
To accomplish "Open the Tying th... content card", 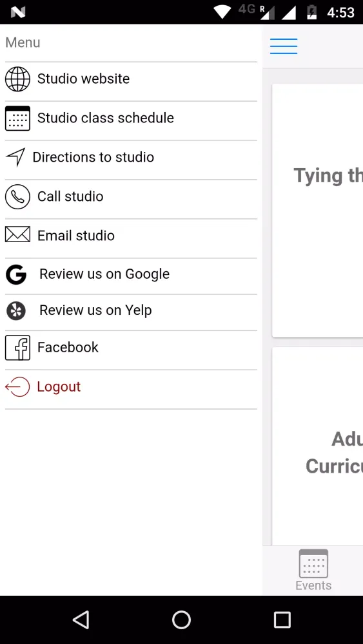I will pos(317,211).
